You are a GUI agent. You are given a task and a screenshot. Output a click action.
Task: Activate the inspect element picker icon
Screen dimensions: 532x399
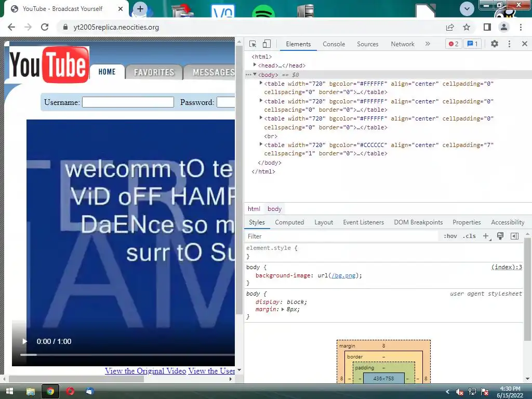(x=253, y=44)
